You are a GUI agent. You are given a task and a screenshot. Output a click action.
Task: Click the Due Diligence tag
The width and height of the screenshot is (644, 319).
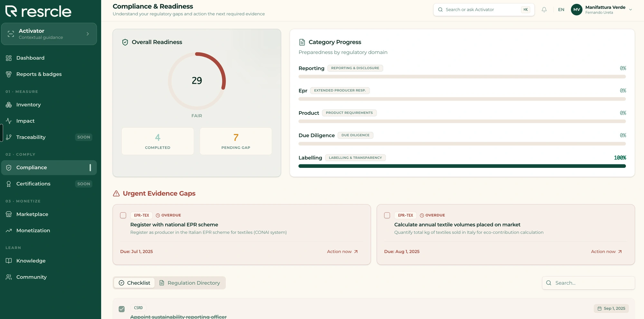pos(355,135)
